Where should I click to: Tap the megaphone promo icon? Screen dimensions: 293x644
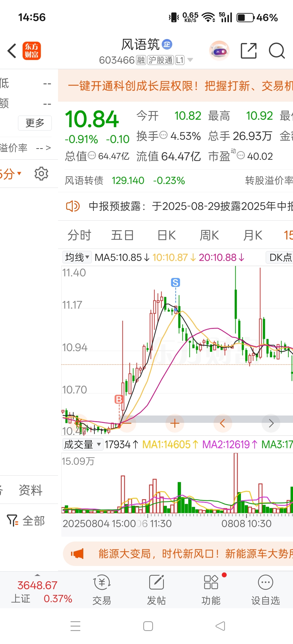click(77, 553)
